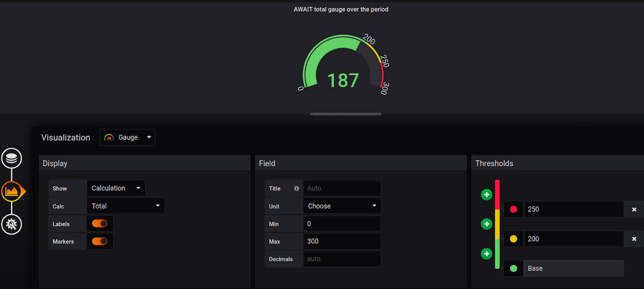Pick the red color swatch for 250
This screenshot has width=644, height=289.
(x=514, y=209)
